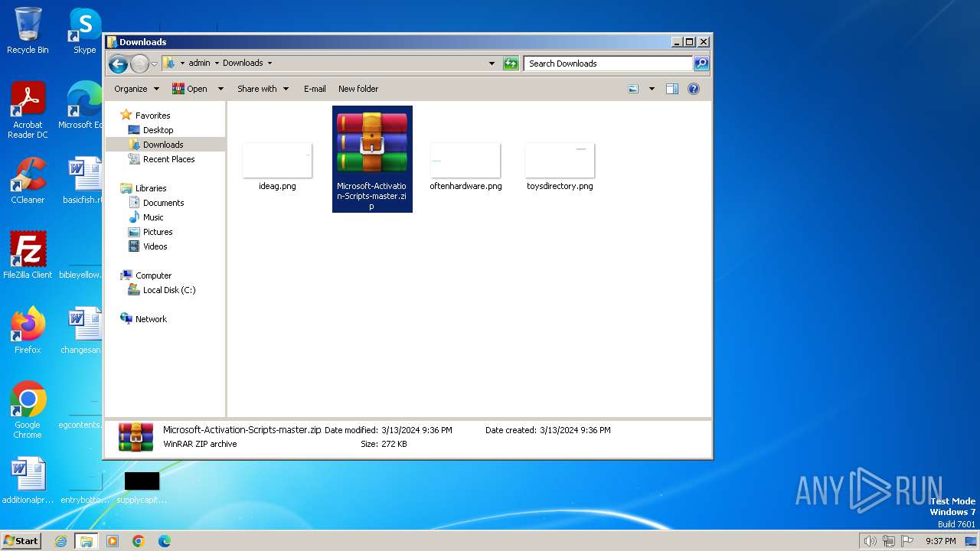Select Favorites in navigation pane
Screen dimensions: 980x551
coord(152,116)
